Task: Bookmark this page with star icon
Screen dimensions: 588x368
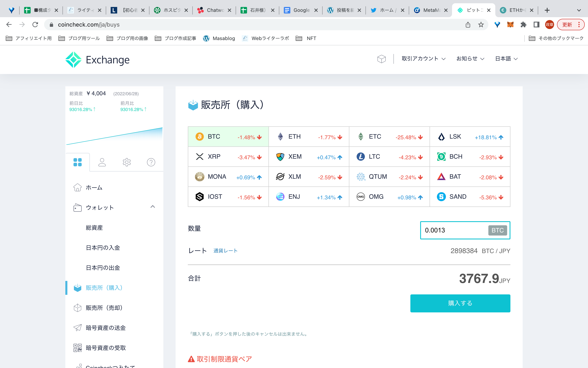Action: pyautogui.click(x=481, y=25)
